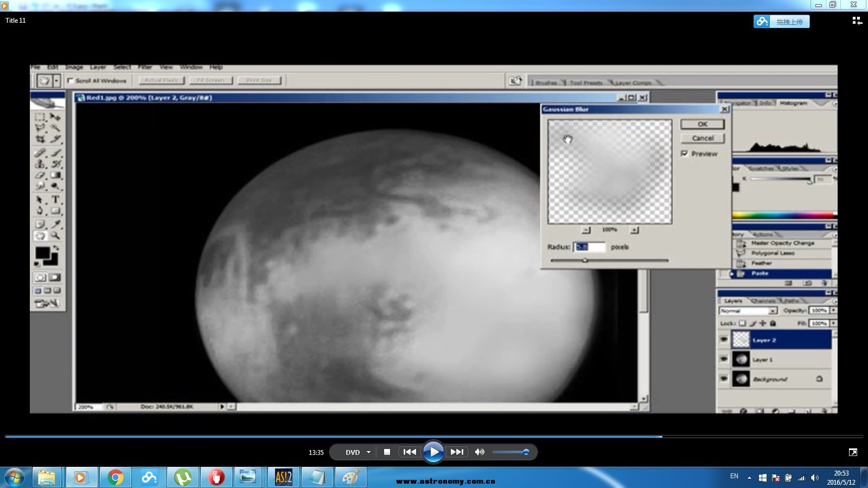This screenshot has height=488, width=868.
Task: Uncheck the Preview checkbox in Gaussian Blur
Action: (x=685, y=153)
